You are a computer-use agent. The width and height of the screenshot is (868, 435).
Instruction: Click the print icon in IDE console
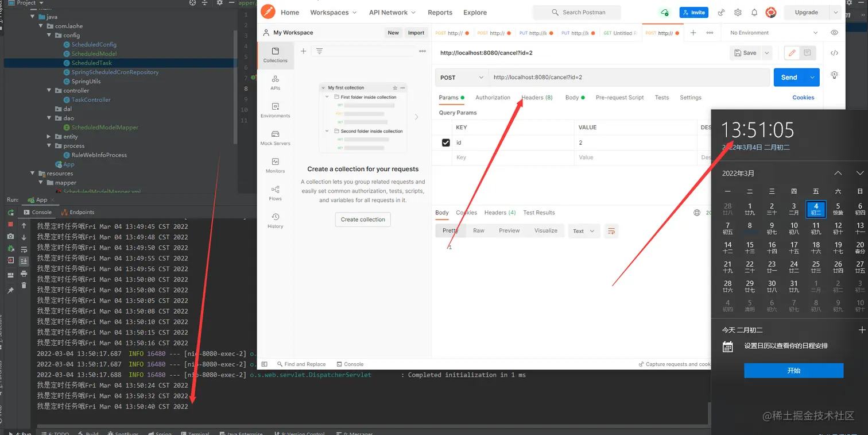[x=24, y=274]
